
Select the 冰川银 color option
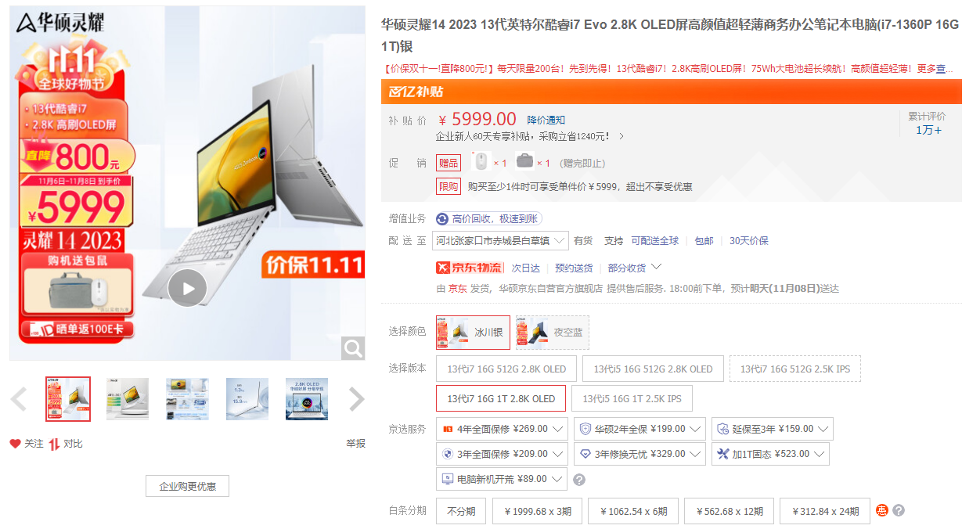[473, 333]
